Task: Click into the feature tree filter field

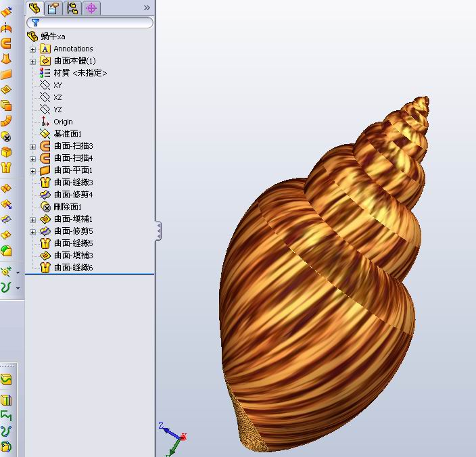Action: pos(90,22)
